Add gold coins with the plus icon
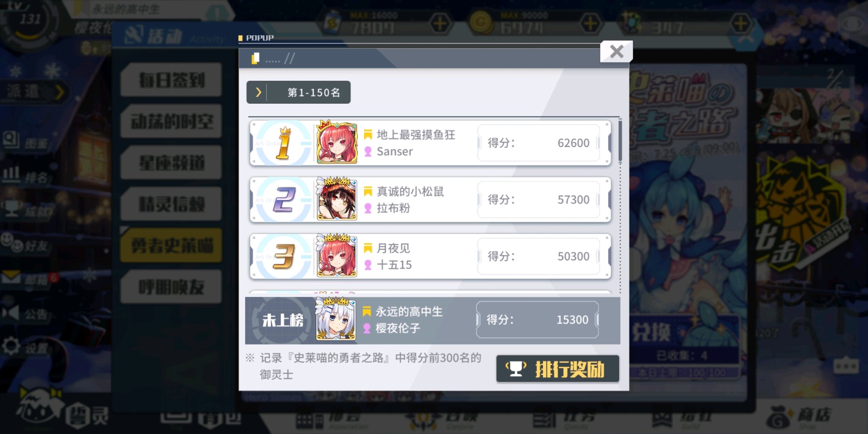 (590, 23)
